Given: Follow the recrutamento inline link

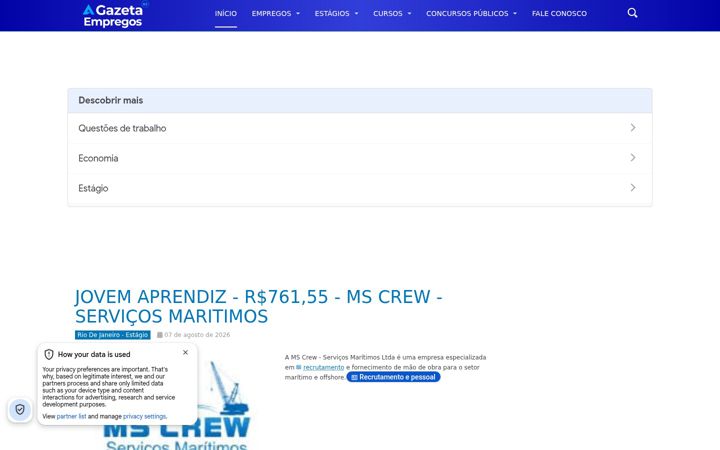Looking at the screenshot, I should tap(323, 367).
